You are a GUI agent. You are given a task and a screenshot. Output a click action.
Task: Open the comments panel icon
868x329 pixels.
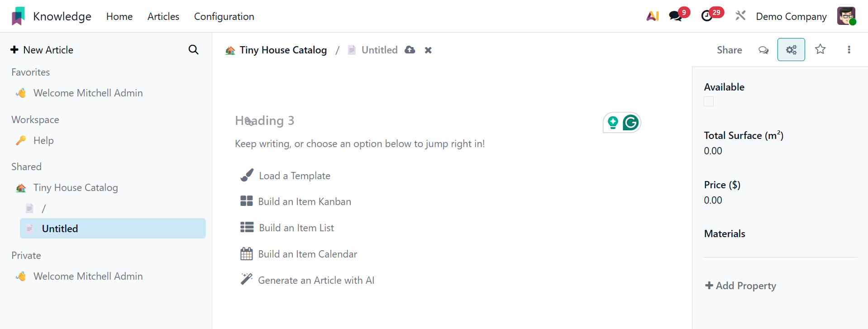[763, 50]
